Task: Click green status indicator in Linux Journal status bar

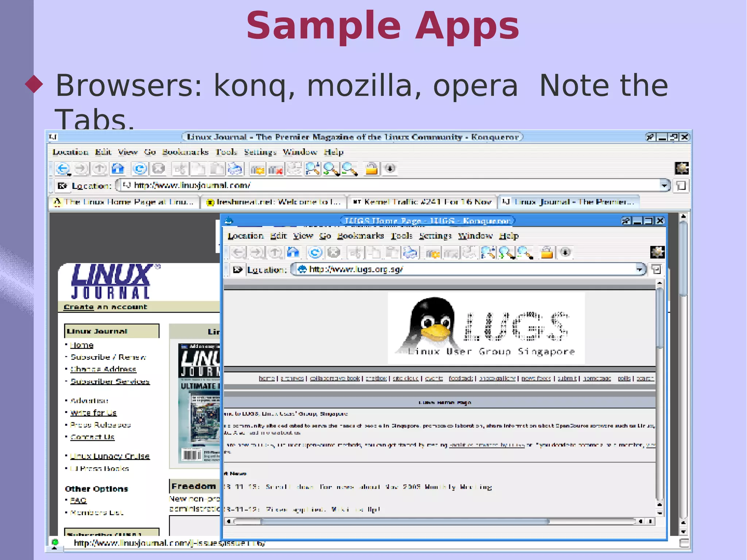Action: click(x=55, y=542)
